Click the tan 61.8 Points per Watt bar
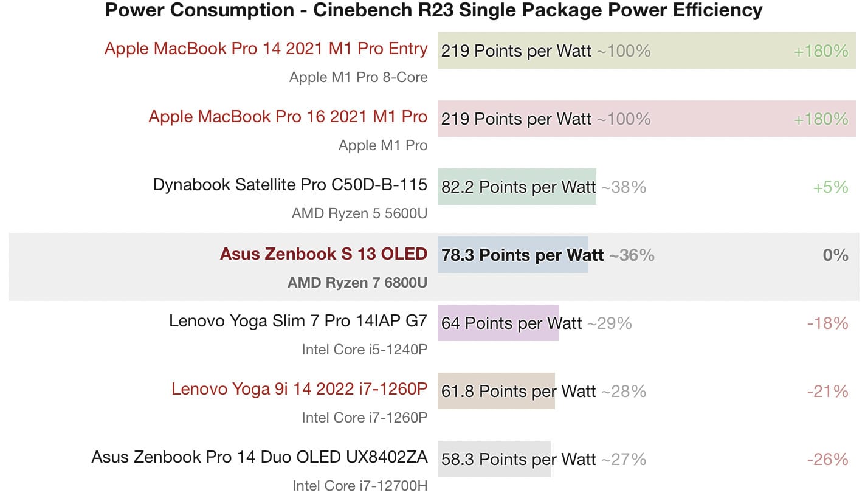This screenshot has width=865, height=504. point(496,391)
